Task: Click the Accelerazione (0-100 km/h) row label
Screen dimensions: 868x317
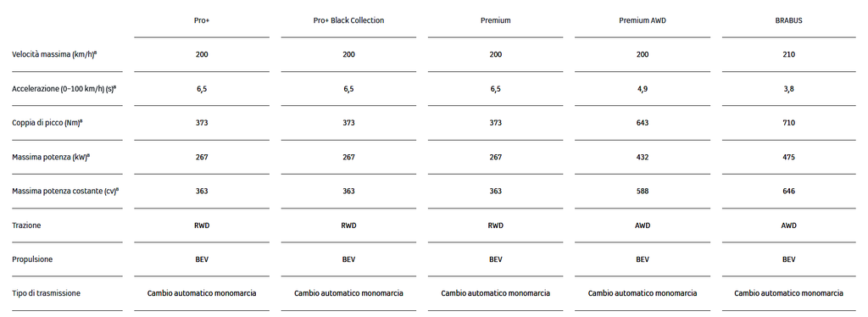Action: (x=64, y=89)
